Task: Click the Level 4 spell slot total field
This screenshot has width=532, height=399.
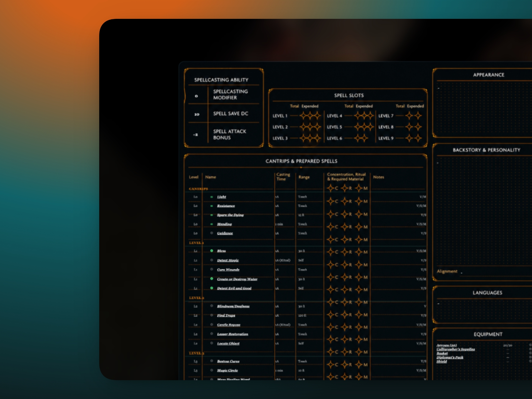Action: pos(349,116)
